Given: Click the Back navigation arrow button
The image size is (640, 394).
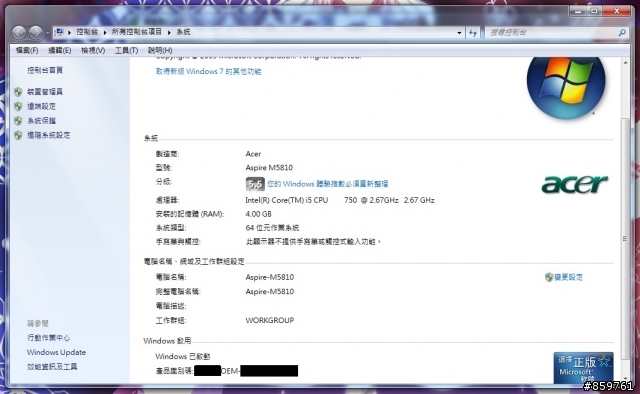Looking at the screenshot, I should pyautogui.click(x=19, y=32).
